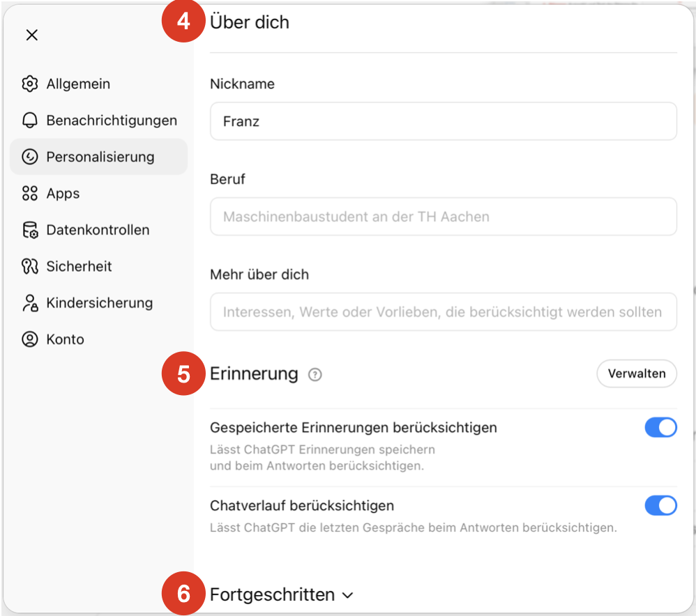Click the Sicherheit key icon
Image resolution: width=696 pixels, height=616 pixels.
pos(29,266)
